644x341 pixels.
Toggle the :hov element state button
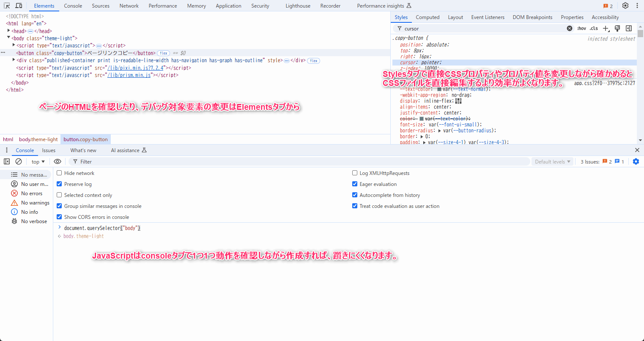click(x=582, y=28)
